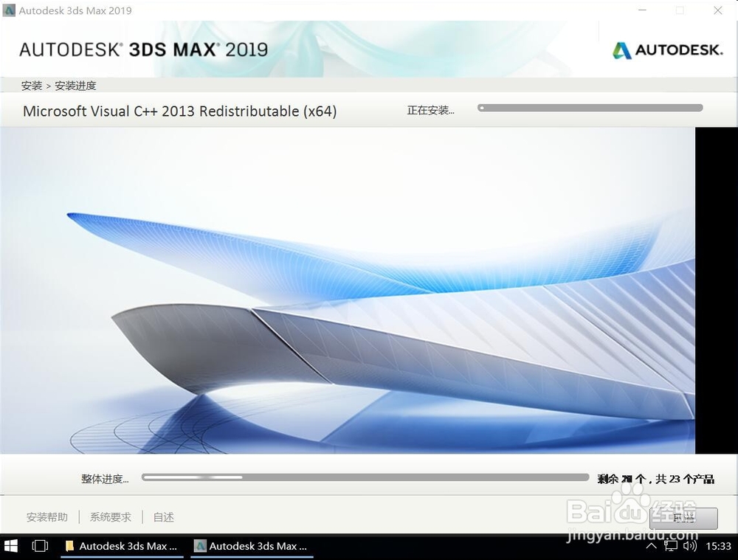Open 安装帮助 installation help
This screenshot has width=738, height=560.
click(x=46, y=516)
